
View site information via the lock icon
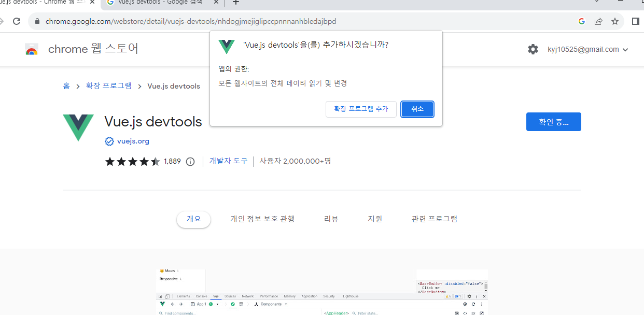click(37, 22)
